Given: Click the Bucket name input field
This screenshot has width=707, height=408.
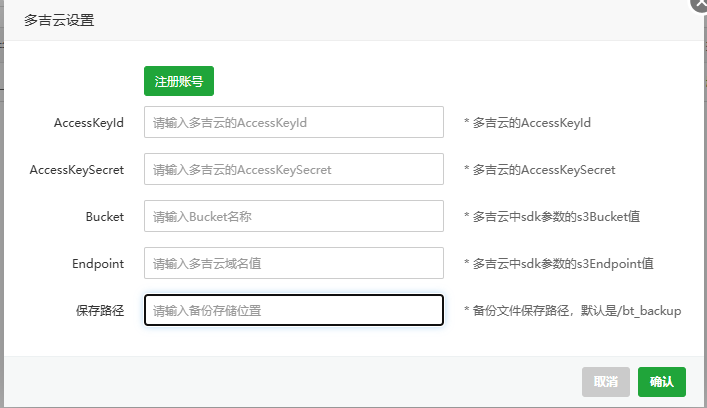Looking at the screenshot, I should [x=294, y=216].
